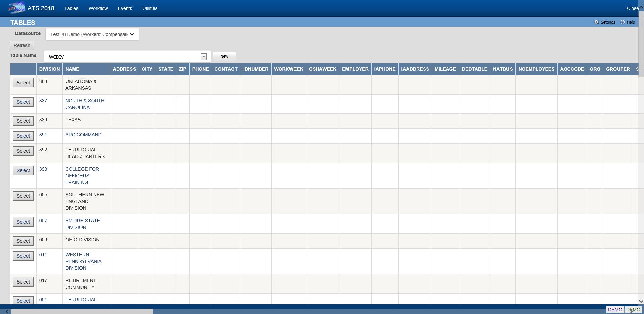Click the vertical scrollbar down arrow

[641, 301]
